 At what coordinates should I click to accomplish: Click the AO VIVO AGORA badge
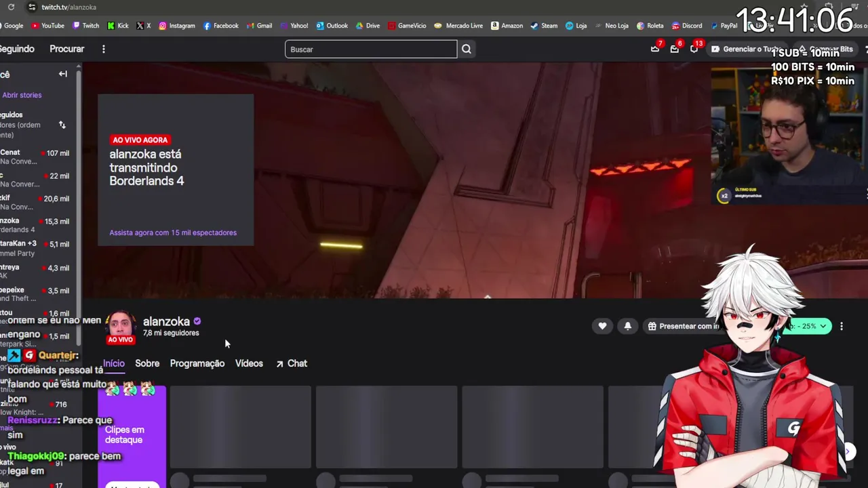tap(140, 140)
